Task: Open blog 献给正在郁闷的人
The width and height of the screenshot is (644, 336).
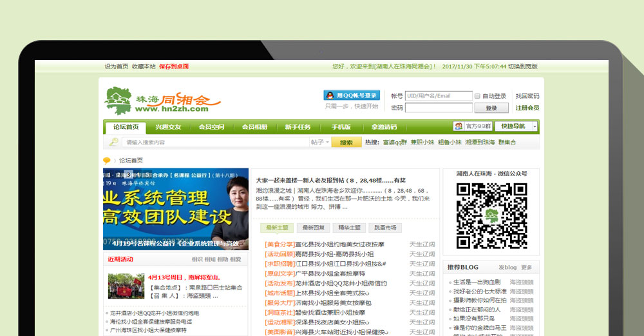Action: [477, 310]
